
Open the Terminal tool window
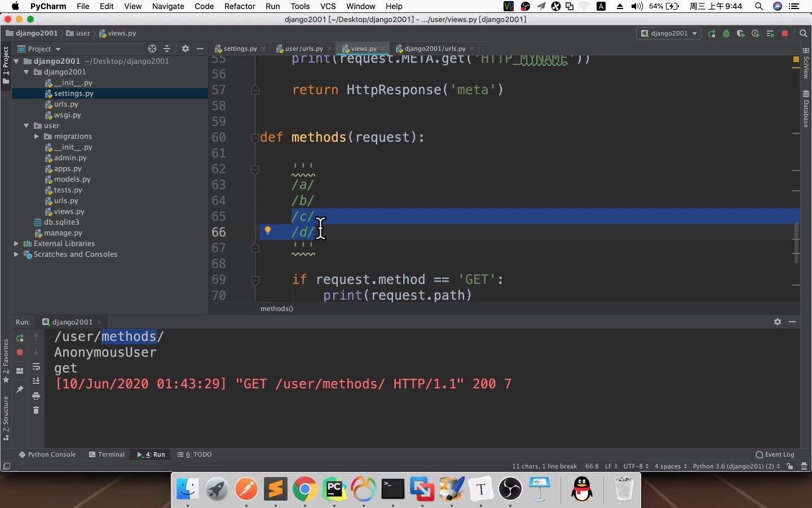107,454
